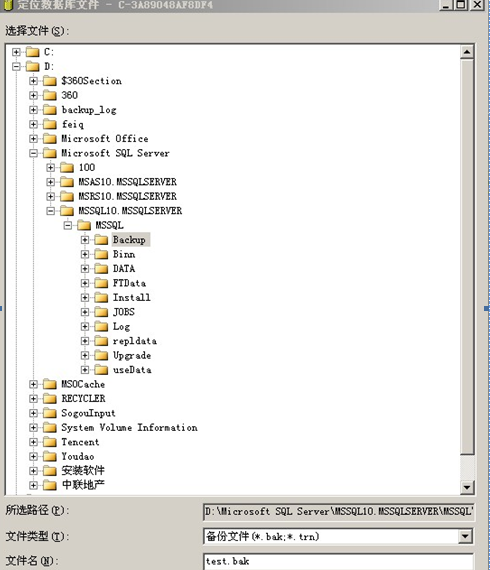
Task: Click the scrollbar down arrow
Action: tap(467, 487)
